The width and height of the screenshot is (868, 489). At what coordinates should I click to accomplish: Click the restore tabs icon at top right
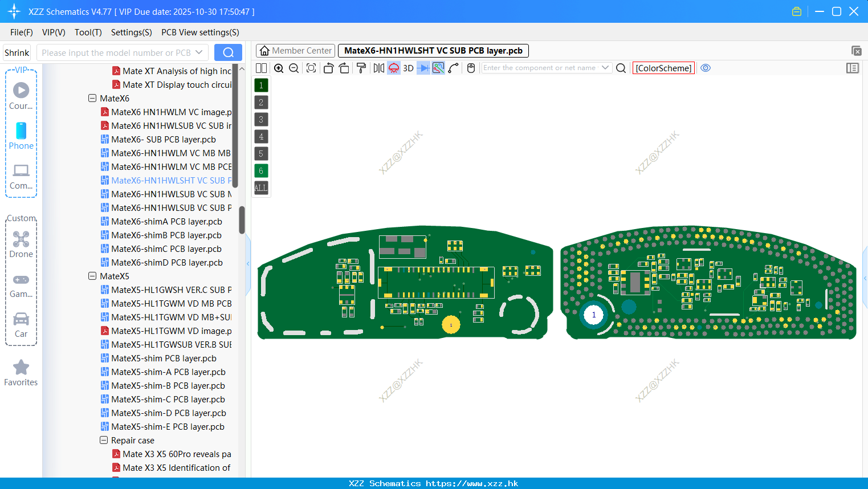[x=856, y=51]
